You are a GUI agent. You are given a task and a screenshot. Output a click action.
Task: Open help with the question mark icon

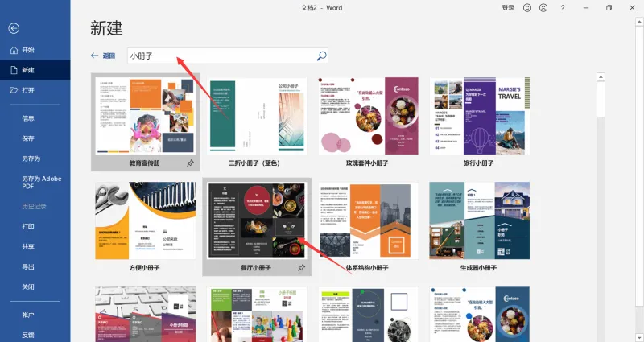(563, 8)
